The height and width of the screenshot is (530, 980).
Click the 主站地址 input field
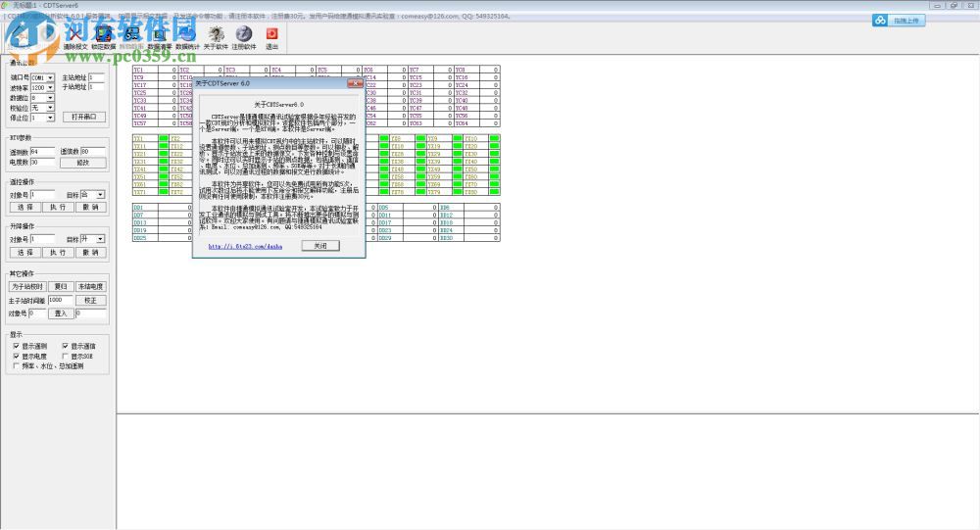click(96, 77)
